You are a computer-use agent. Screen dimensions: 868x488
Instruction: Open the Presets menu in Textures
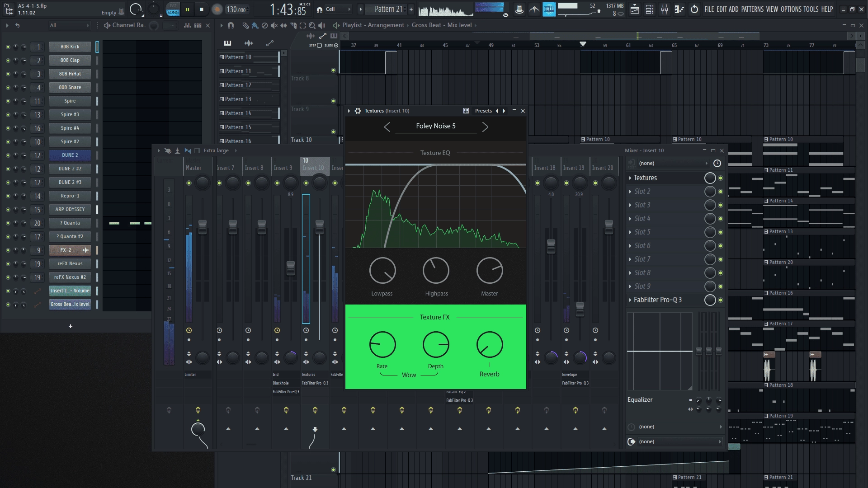(x=483, y=111)
